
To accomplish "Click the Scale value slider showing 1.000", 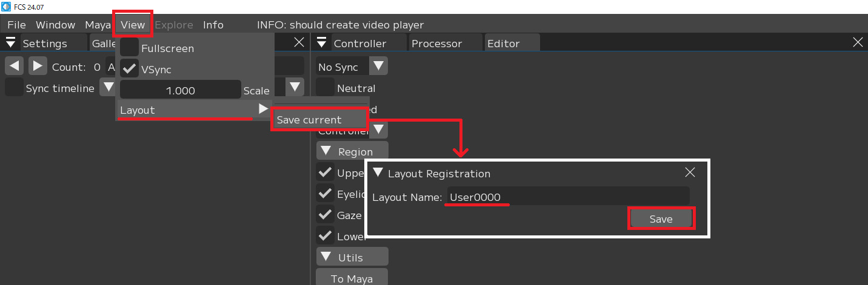I will pyautogui.click(x=180, y=90).
